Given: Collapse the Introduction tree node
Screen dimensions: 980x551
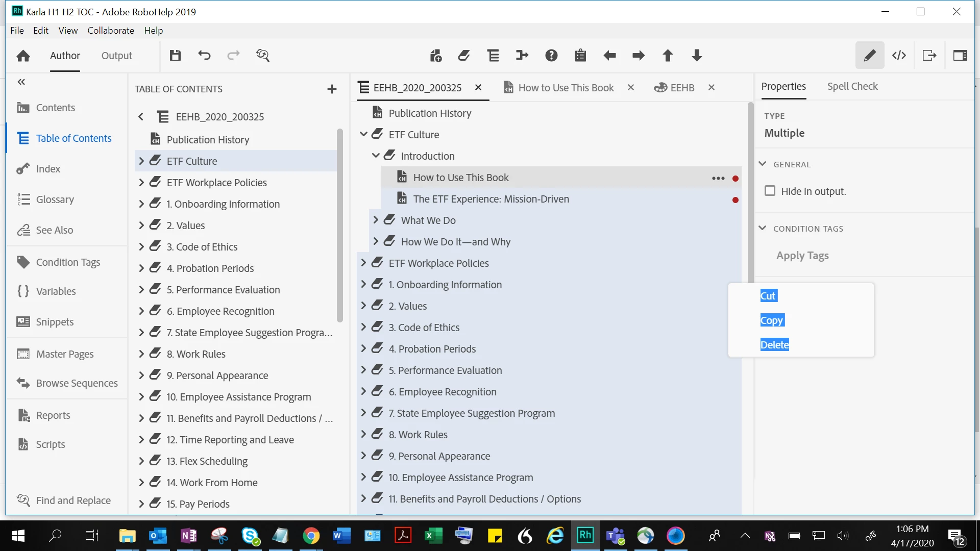Looking at the screenshot, I should tap(376, 156).
